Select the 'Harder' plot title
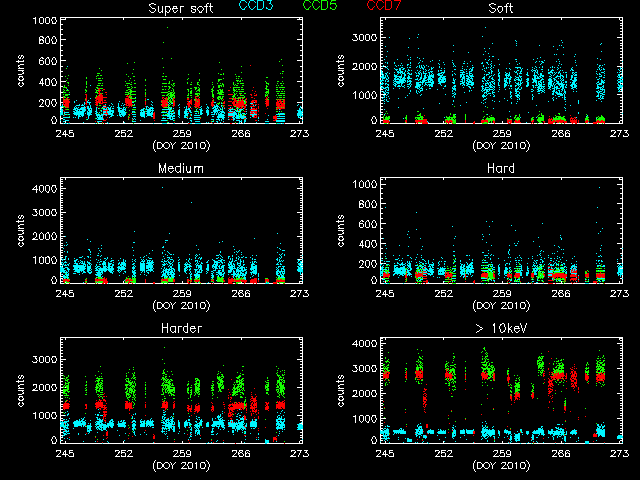The image size is (640, 480). click(x=181, y=328)
